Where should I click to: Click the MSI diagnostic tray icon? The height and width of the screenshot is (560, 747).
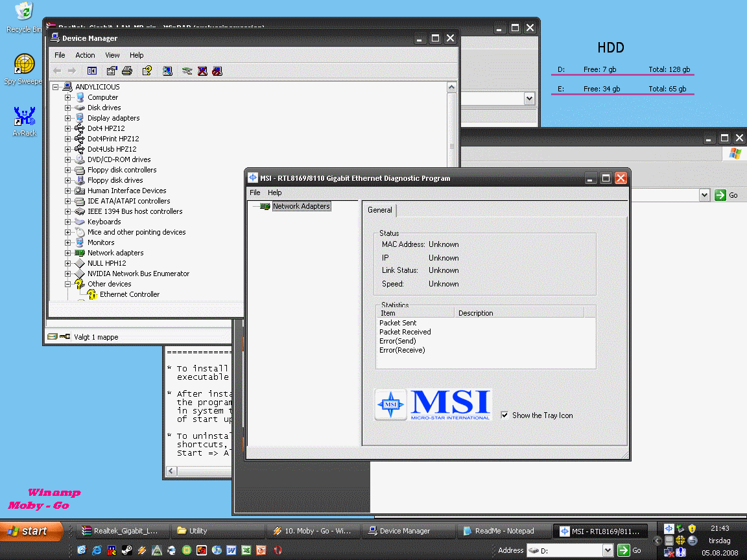pos(669,528)
